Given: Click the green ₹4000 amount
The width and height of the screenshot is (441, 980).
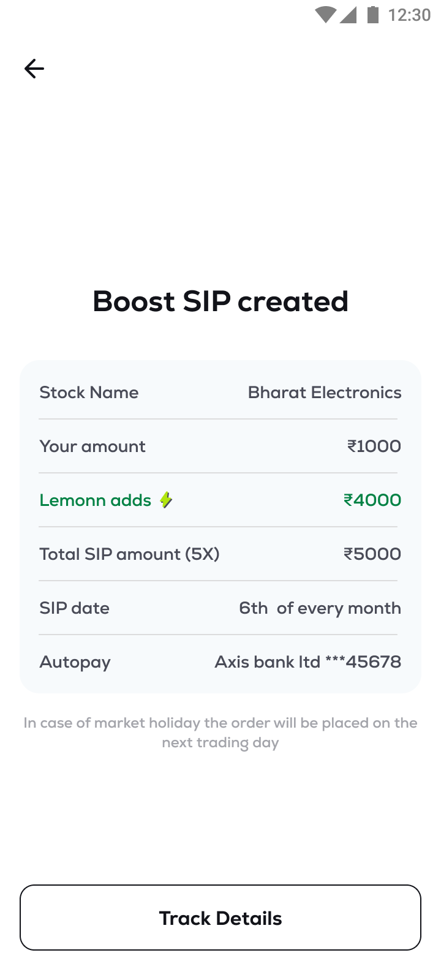Looking at the screenshot, I should 372,500.
